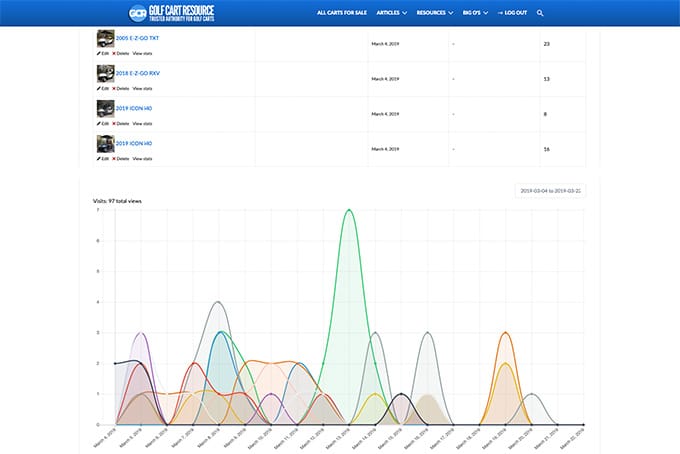The image size is (680, 454).
Task: Click Edit pencil for 2005 E-Z-GO TXT
Action: 102,52
